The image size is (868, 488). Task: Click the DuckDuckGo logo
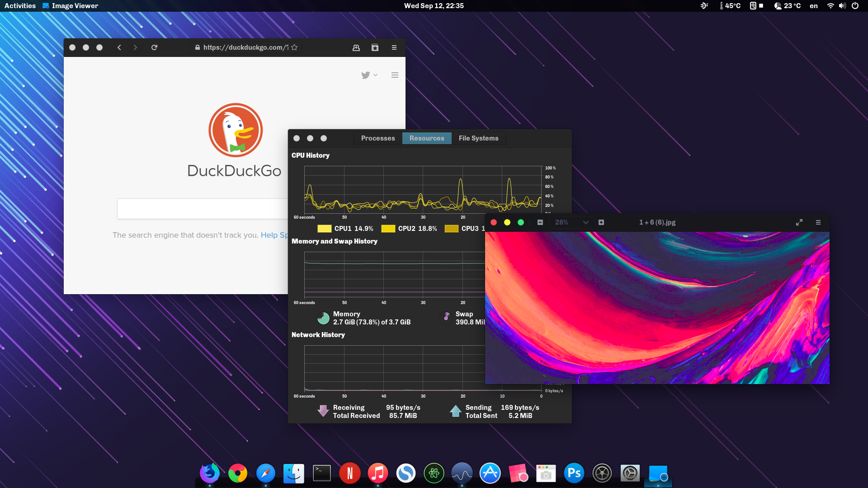point(236,130)
